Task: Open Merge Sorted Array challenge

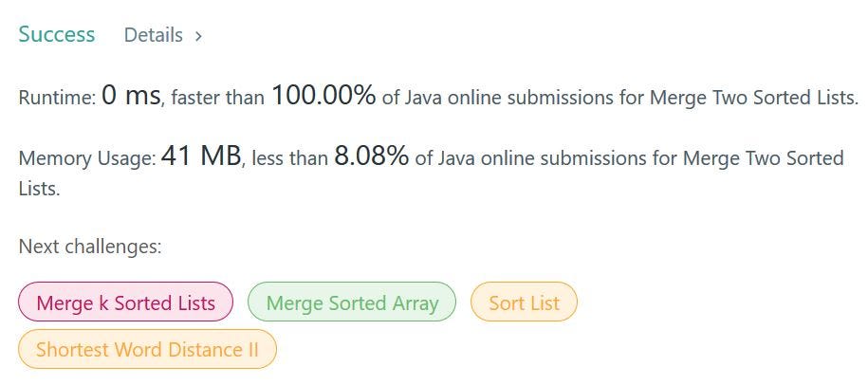Action: click(x=352, y=302)
